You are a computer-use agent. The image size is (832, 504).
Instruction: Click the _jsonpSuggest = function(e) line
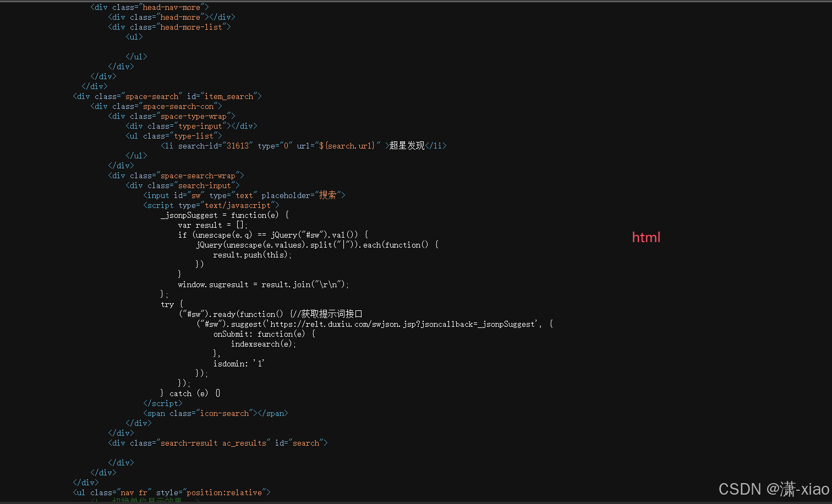pyautogui.click(x=225, y=215)
